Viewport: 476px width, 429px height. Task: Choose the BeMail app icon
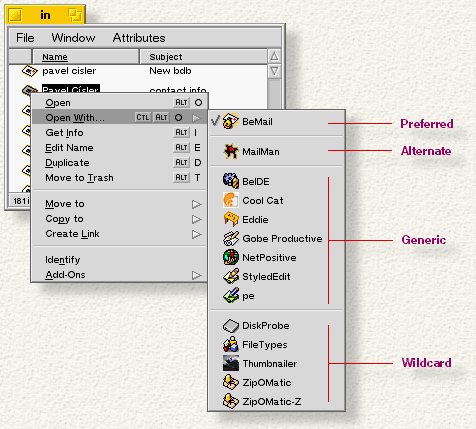tap(231, 121)
